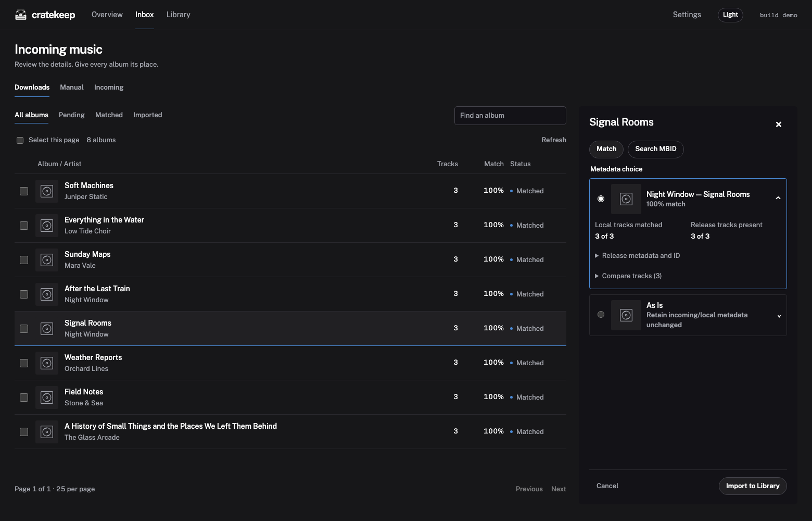This screenshot has width=812, height=521.
Task: Click Cancel in the Signal Rooms panel
Action: click(x=607, y=486)
